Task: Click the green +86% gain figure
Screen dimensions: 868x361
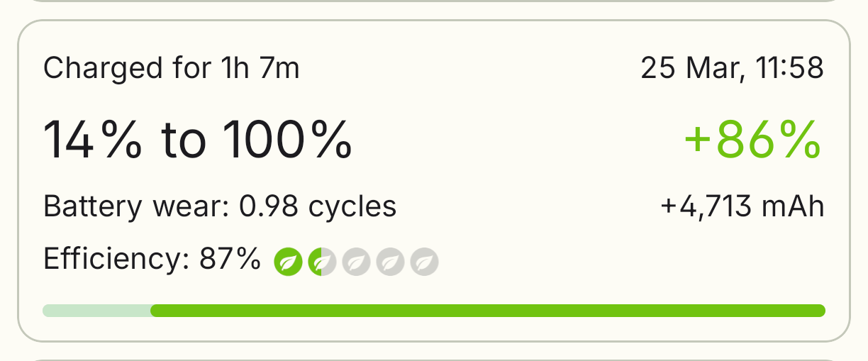Action: coord(752,140)
